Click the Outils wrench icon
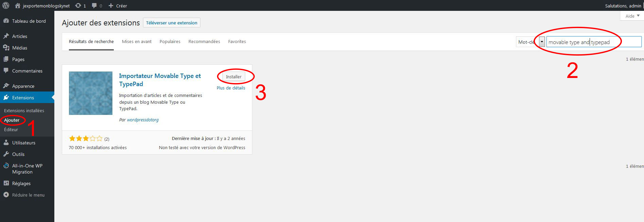This screenshot has width=644, height=222. pyautogui.click(x=6, y=154)
